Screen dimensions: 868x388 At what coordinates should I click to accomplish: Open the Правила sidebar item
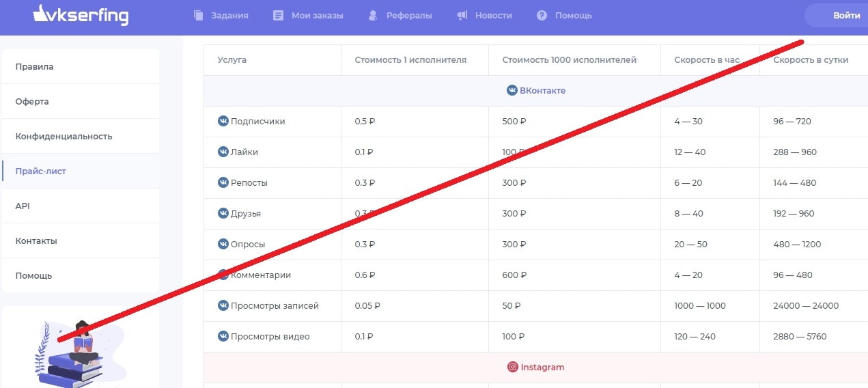coord(34,67)
